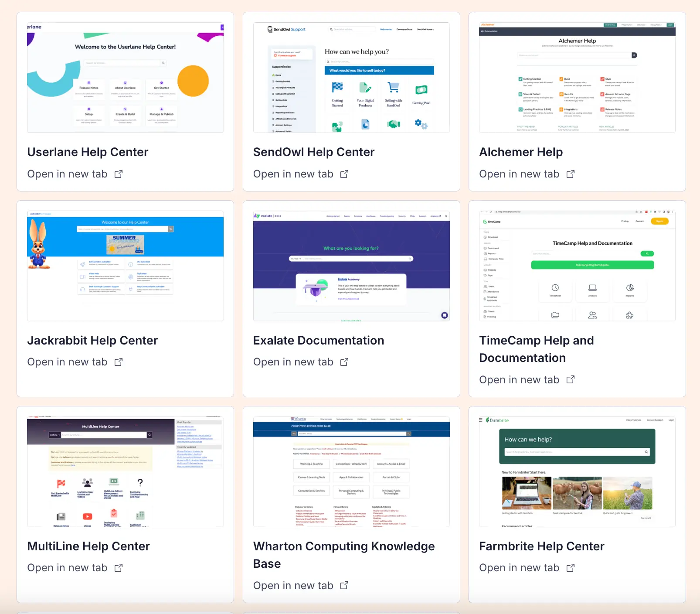Click the external-link icon under Exalate Documentation
The image size is (700, 614).
coord(344,362)
